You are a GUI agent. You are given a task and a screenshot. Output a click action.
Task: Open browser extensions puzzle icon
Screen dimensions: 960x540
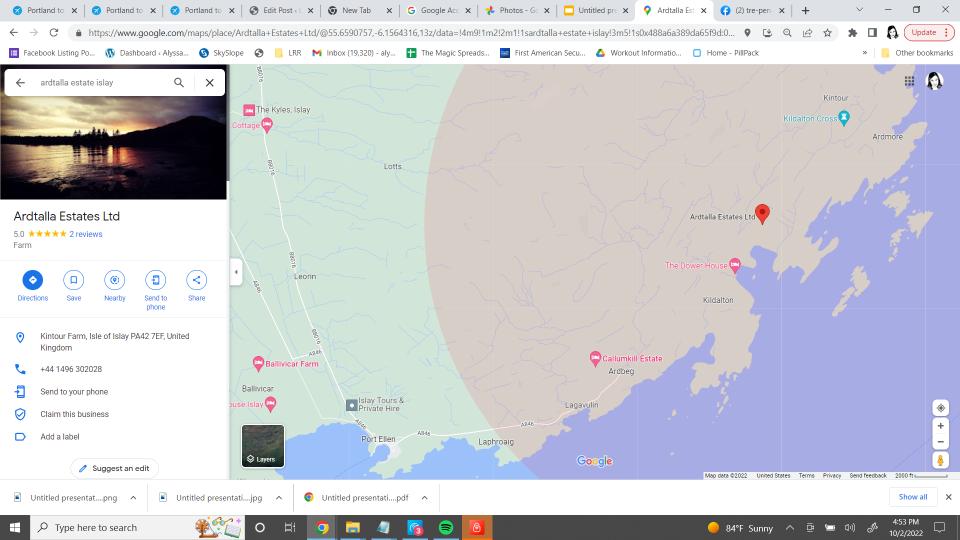852,32
